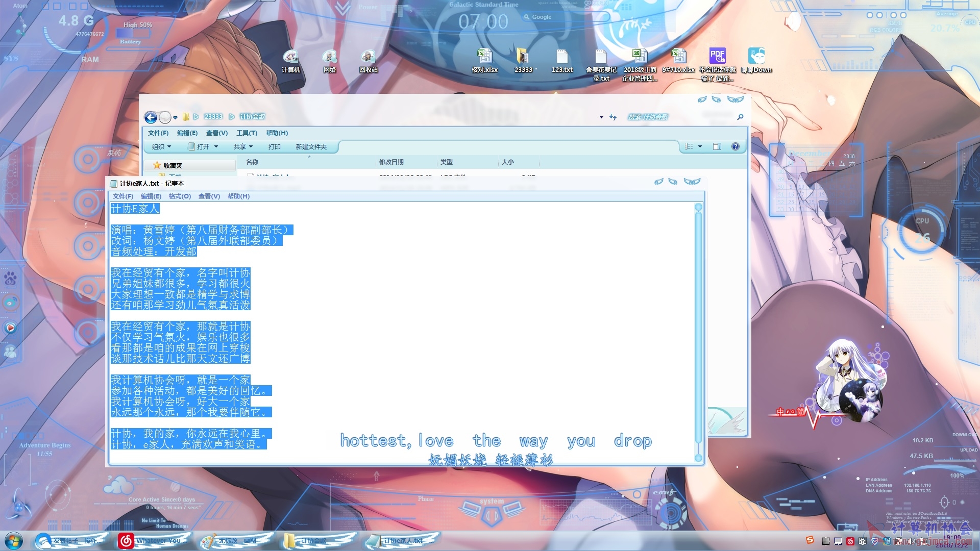Open Notepad 帮助(H) menu

click(238, 196)
